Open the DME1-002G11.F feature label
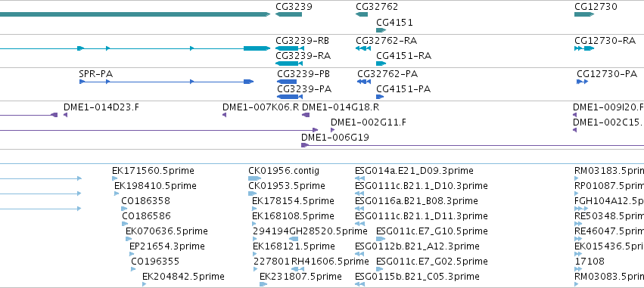The height and width of the screenshot is (288, 644). (369, 122)
